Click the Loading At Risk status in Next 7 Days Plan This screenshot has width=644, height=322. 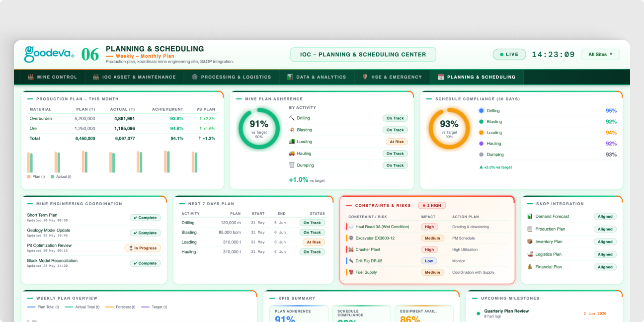pos(314,242)
